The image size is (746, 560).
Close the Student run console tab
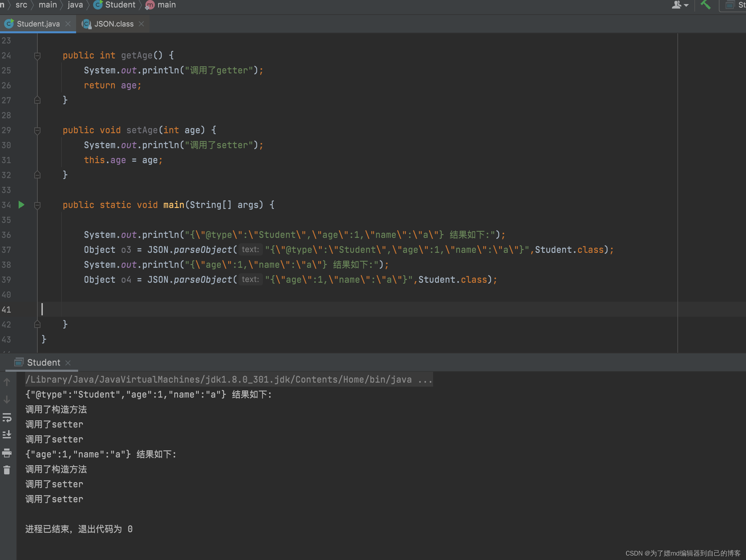(68, 363)
